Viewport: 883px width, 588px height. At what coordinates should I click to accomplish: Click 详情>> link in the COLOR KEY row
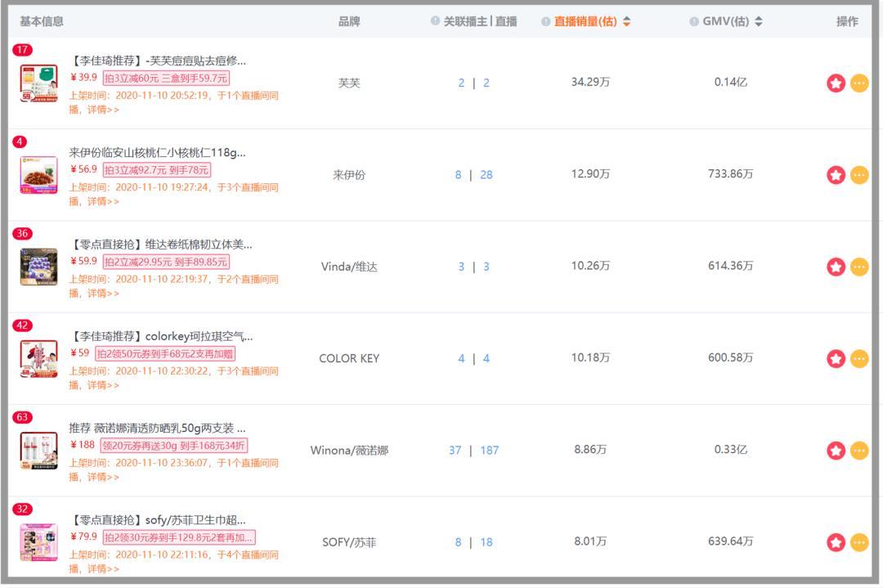click(x=103, y=385)
